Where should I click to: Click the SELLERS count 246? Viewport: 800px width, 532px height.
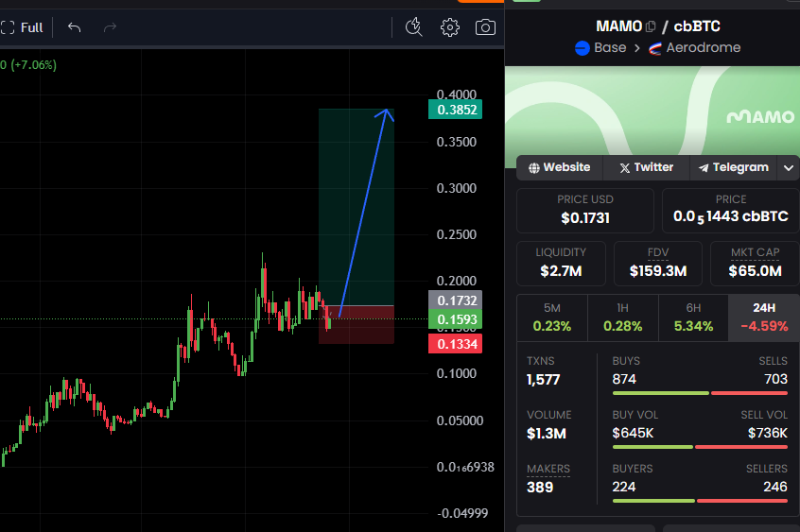click(775, 487)
